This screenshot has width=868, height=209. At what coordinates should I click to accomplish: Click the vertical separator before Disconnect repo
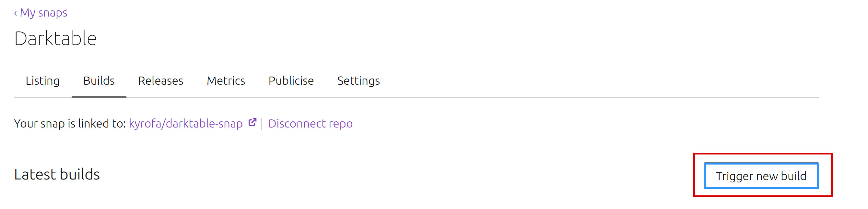point(262,124)
